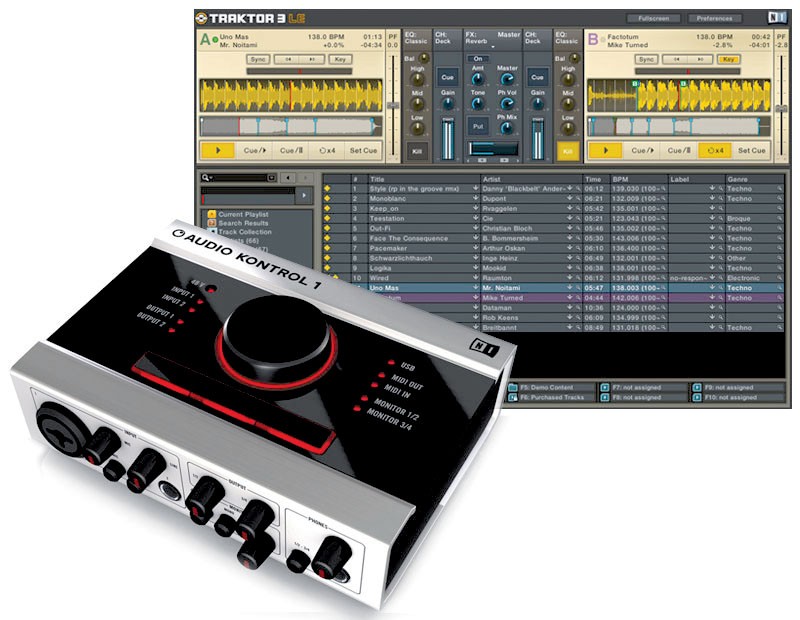Select Current Playlist in the browser tree
Image resolution: width=800 pixels, height=620 pixels.
pyautogui.click(x=243, y=214)
